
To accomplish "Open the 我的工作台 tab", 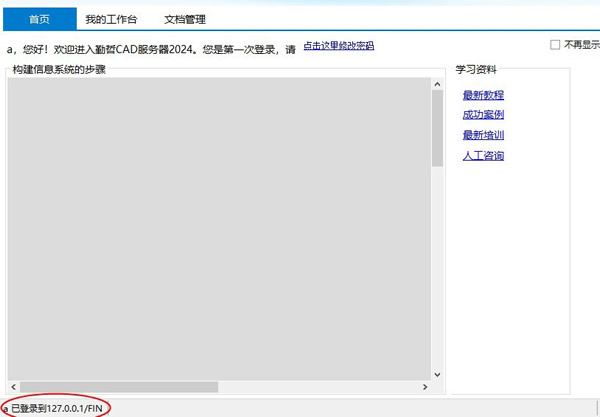I will click(111, 19).
